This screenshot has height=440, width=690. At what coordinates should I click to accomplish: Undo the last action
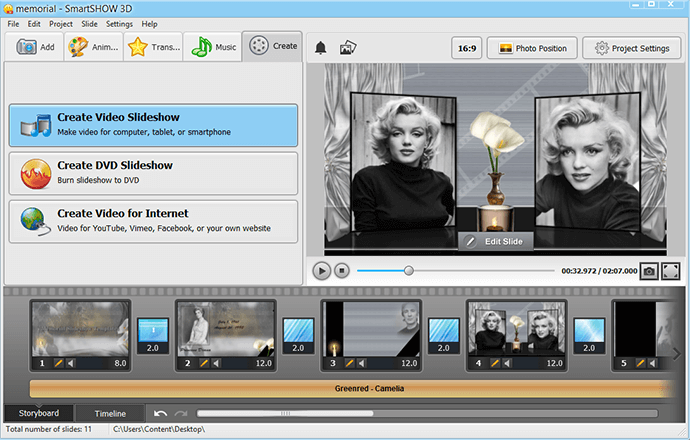point(161,414)
